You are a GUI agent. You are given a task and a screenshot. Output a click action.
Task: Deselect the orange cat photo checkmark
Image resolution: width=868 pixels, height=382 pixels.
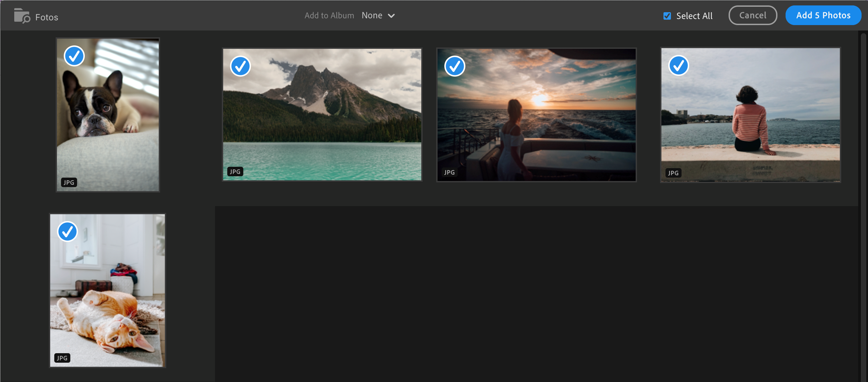[67, 232]
